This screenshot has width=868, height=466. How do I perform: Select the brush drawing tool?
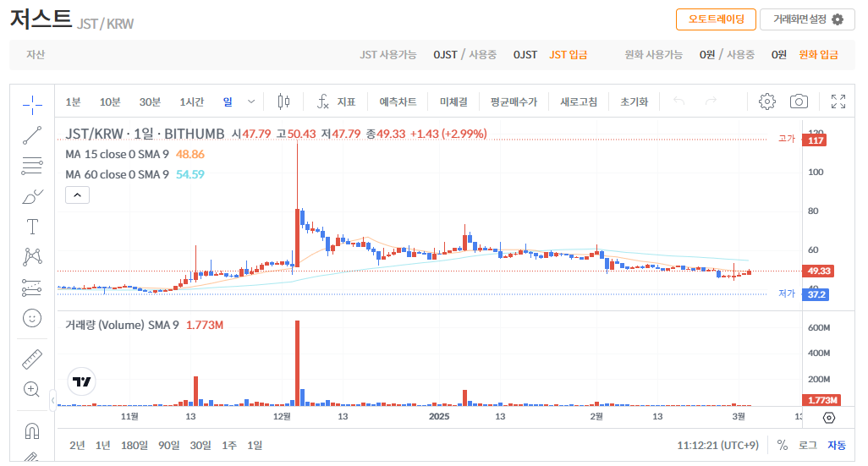(32, 196)
